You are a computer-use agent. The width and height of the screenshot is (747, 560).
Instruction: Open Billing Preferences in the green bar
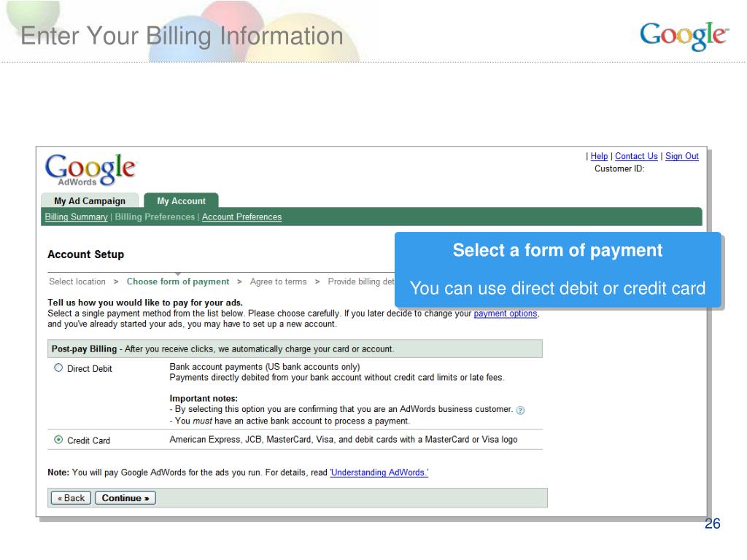click(x=155, y=217)
